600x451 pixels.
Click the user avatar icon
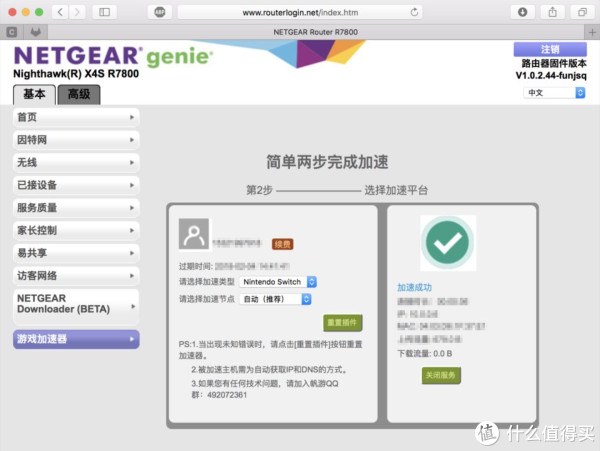pyautogui.click(x=194, y=234)
